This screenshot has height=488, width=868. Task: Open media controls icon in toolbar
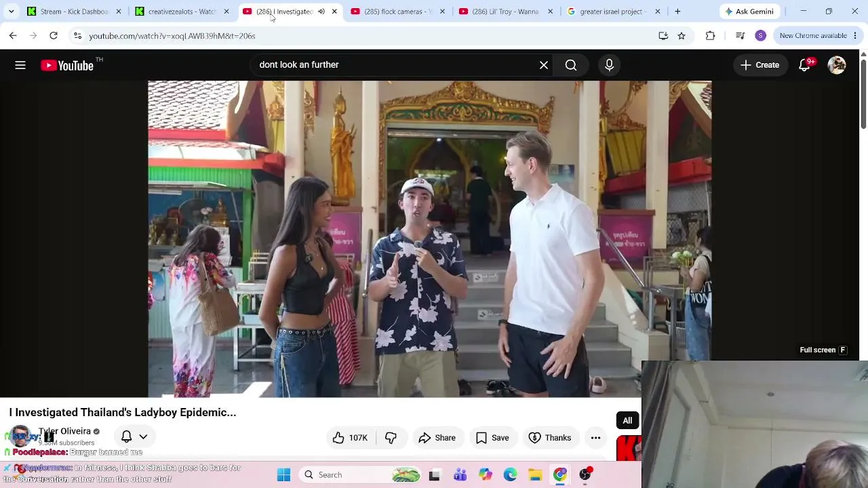[x=740, y=36]
